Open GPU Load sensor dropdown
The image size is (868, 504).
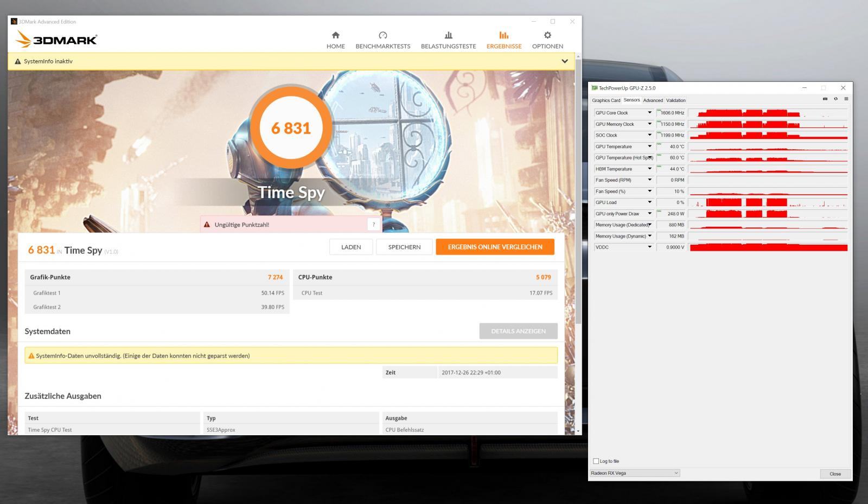(x=649, y=202)
